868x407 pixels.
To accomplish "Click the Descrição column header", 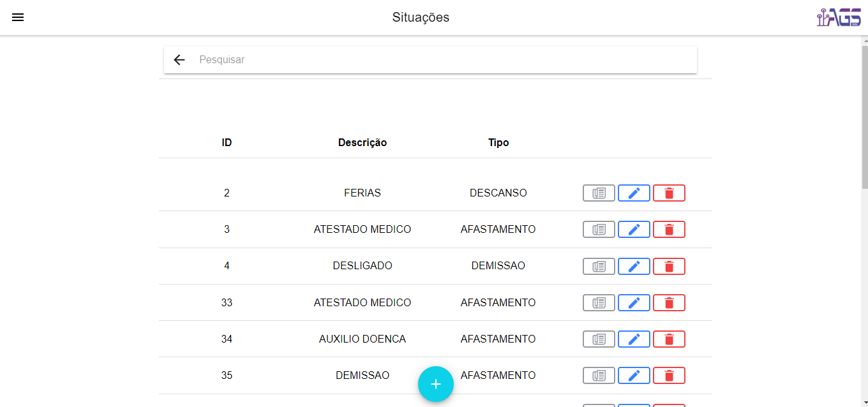I will (x=362, y=143).
